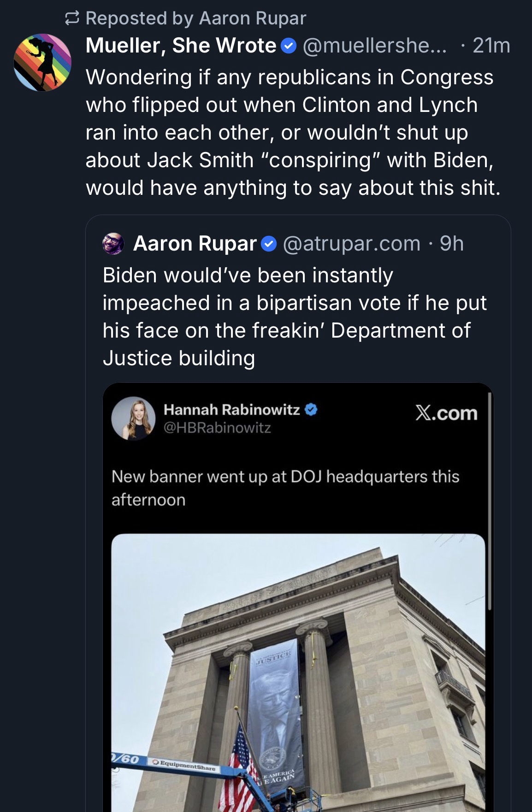Tap the @HBRabinowitz handle in the screenshot

217,428
